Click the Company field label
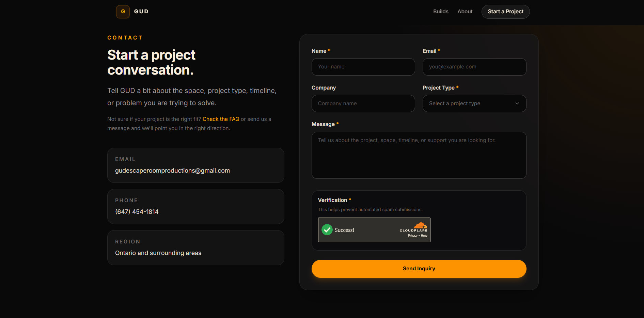The height and width of the screenshot is (318, 644). pos(324,88)
